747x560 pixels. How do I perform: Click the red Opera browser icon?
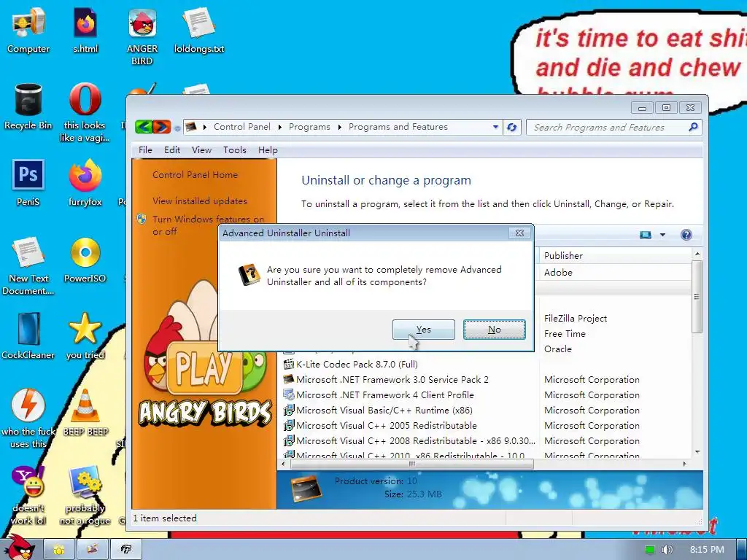(85, 99)
